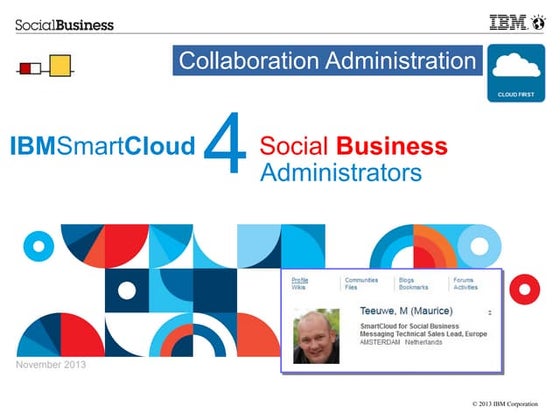
Task: Open the Communities link in the card
Action: (x=361, y=280)
